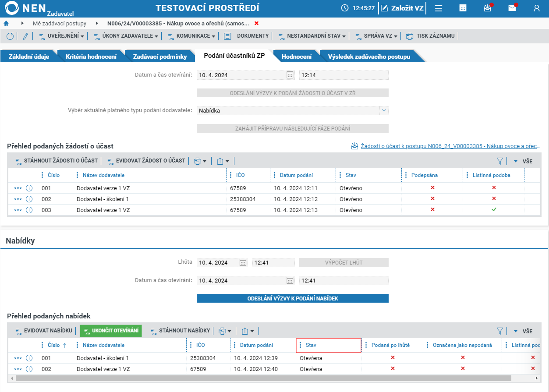
Task: Open three-dots menu for nabídka row 002
Action: point(18,369)
